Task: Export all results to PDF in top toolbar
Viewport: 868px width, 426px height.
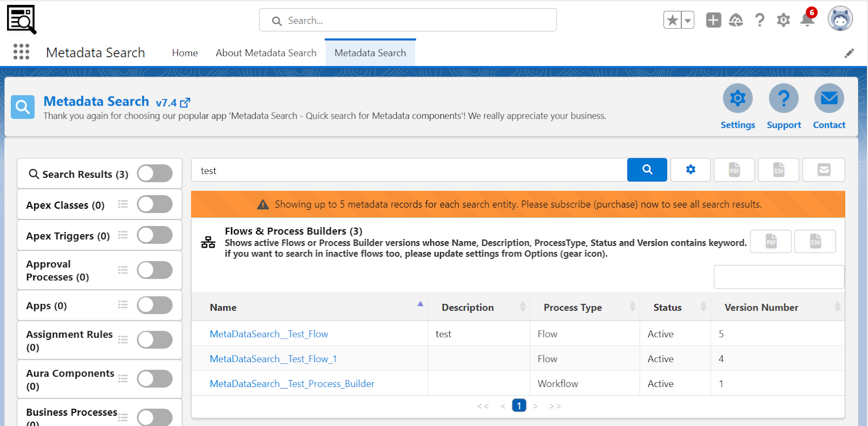Action: pyautogui.click(x=735, y=170)
